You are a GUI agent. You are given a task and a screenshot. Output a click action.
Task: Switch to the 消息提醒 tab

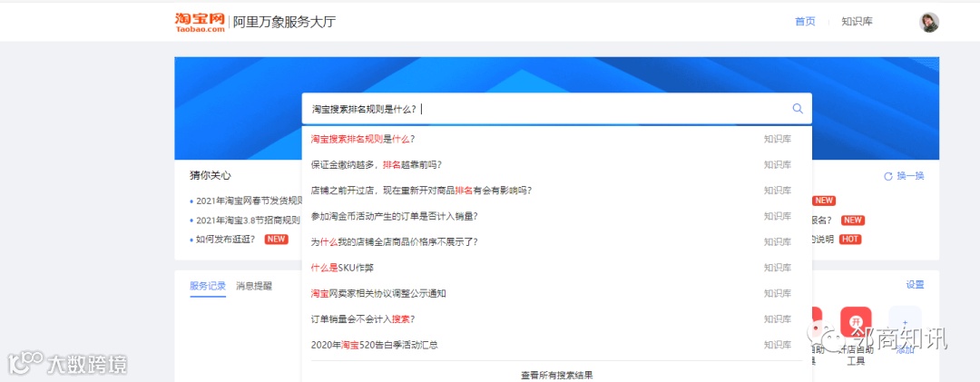[x=254, y=286]
